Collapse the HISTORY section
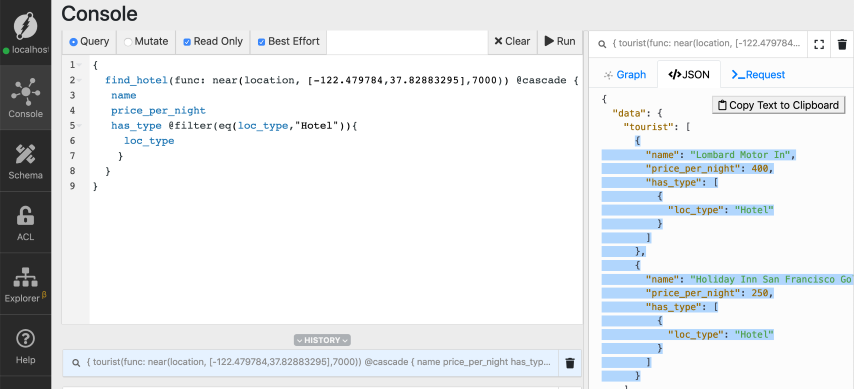This screenshot has width=854, height=389. (322, 340)
